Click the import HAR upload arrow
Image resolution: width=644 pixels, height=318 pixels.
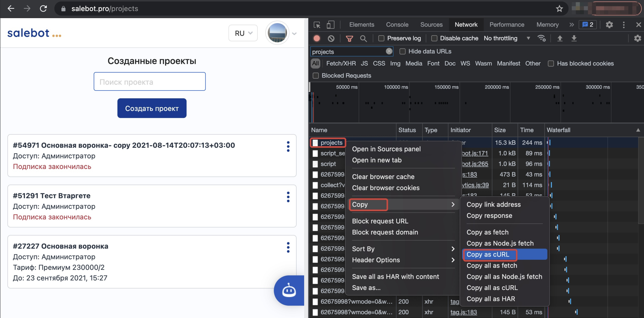pyautogui.click(x=560, y=38)
